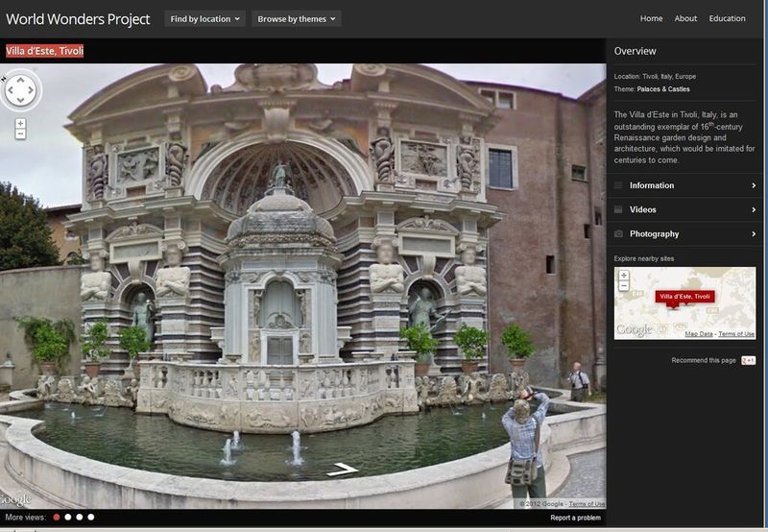This screenshot has height=532, width=768.
Task: Expand the Photography section
Action: 684,233
